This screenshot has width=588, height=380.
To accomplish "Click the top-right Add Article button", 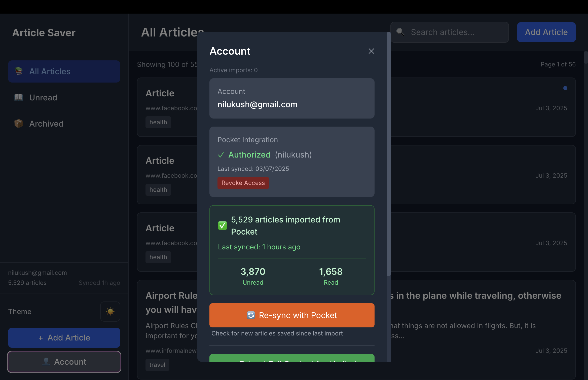I will pos(546,32).
